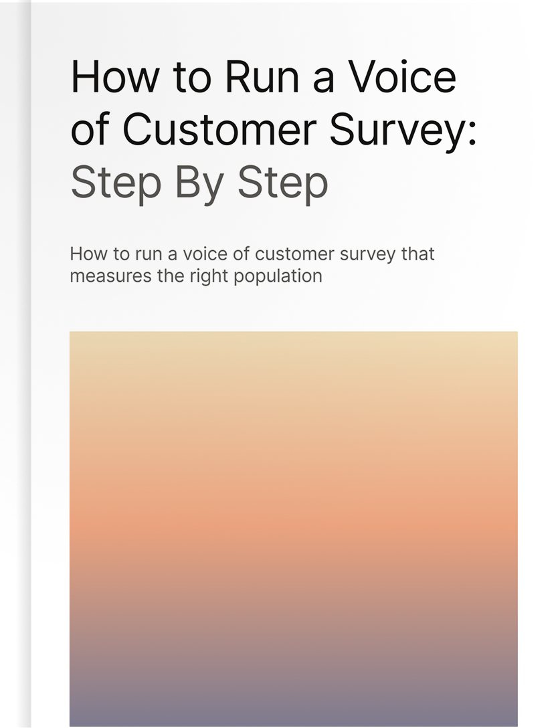Select the word "population" in the subtitle
560x728 pixels.
tap(278, 276)
